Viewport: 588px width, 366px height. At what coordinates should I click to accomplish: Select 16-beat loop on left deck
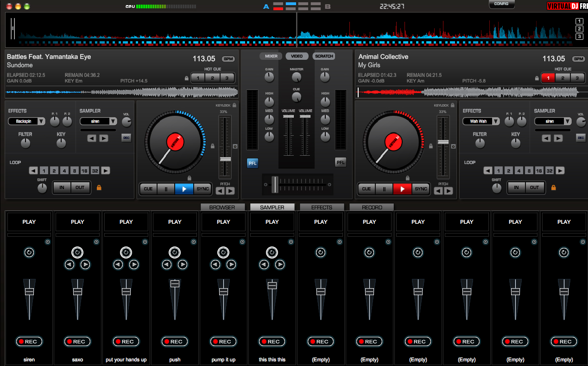(84, 170)
